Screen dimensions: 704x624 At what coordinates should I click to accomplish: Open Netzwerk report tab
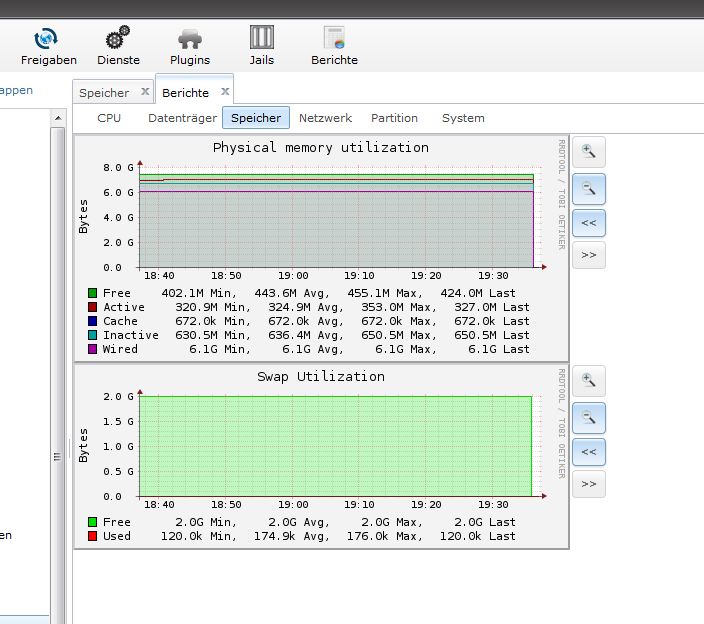pyautogui.click(x=326, y=118)
